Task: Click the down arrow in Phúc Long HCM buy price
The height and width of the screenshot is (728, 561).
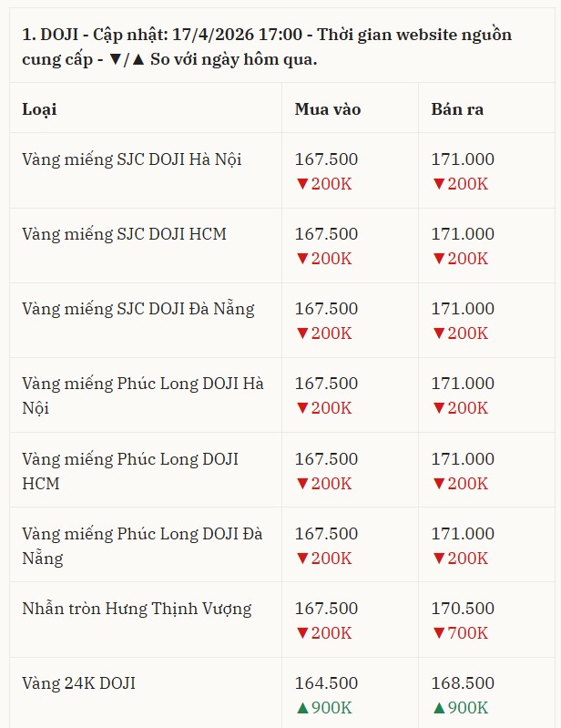Action: (x=302, y=483)
